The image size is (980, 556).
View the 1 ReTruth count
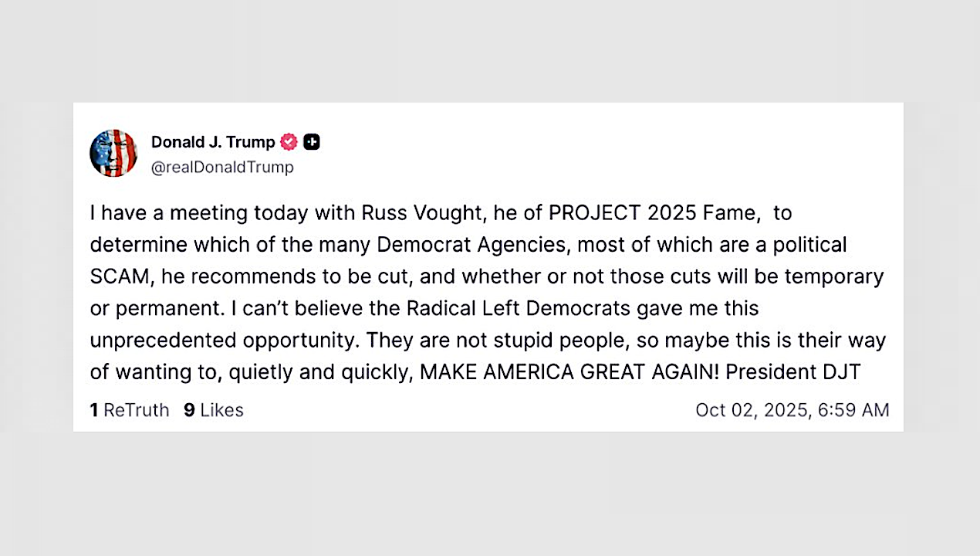click(x=130, y=410)
